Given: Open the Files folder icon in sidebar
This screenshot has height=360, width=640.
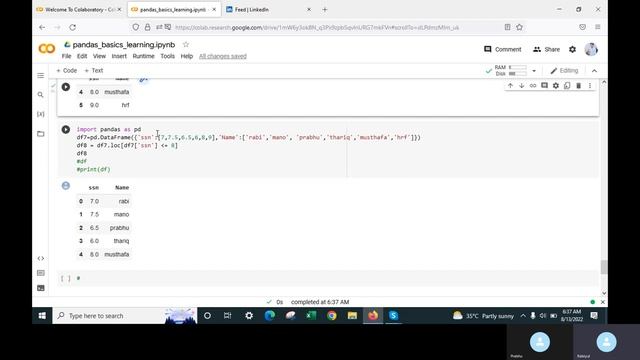Looking at the screenshot, I should click(40, 133).
